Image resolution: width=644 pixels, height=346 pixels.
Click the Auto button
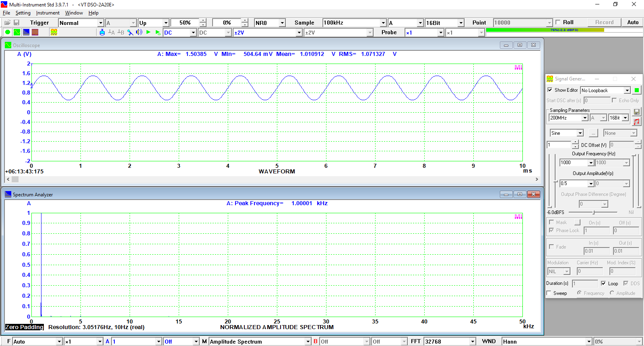pyautogui.click(x=633, y=23)
